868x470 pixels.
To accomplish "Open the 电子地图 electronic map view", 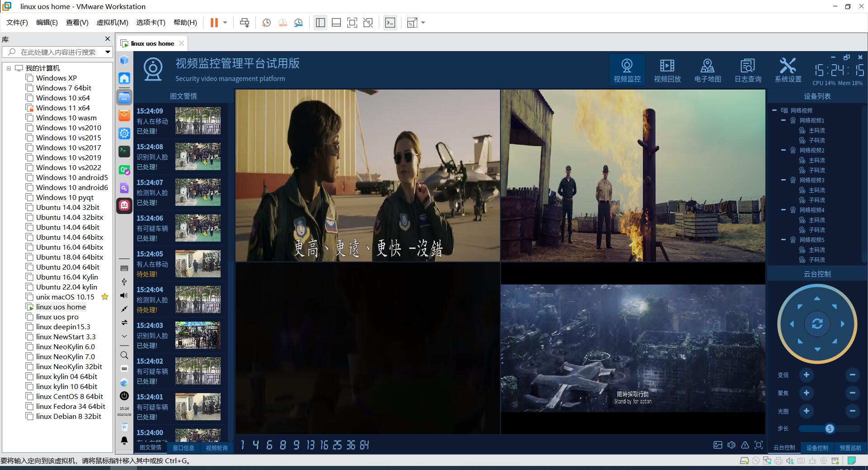I will coord(707,70).
